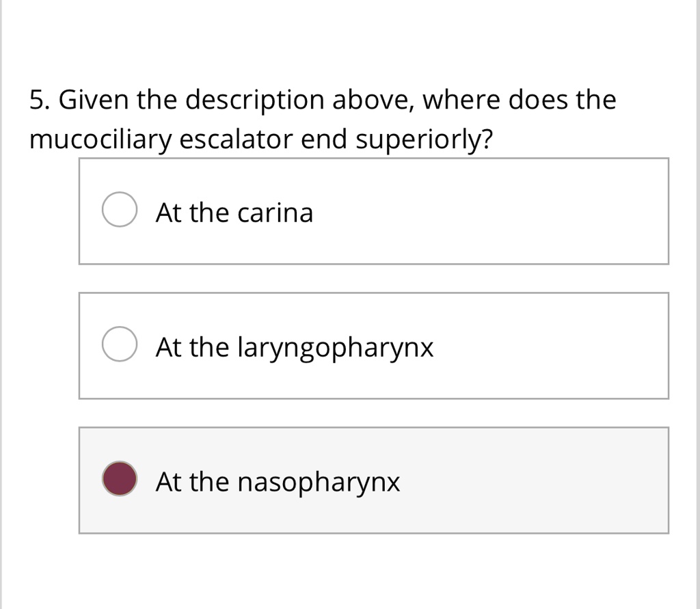Screen dimensions: 700x609
Task: Select the "At the carina" radio button
Action: (x=119, y=211)
